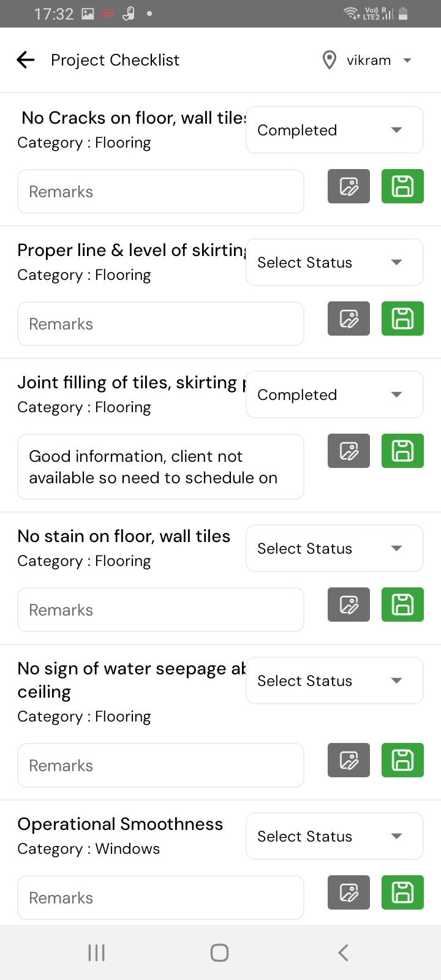This screenshot has width=441, height=980.
Task: Save the Joint filling of tiles item
Action: click(402, 451)
